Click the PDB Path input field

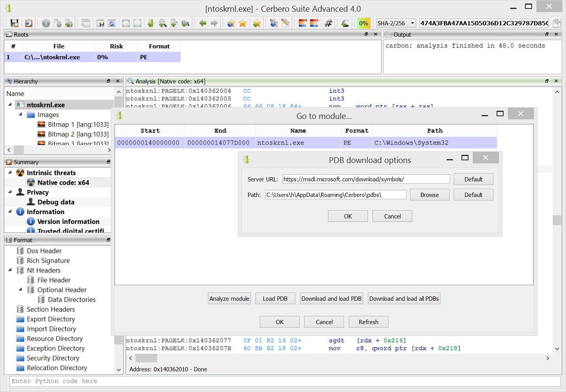pos(336,195)
